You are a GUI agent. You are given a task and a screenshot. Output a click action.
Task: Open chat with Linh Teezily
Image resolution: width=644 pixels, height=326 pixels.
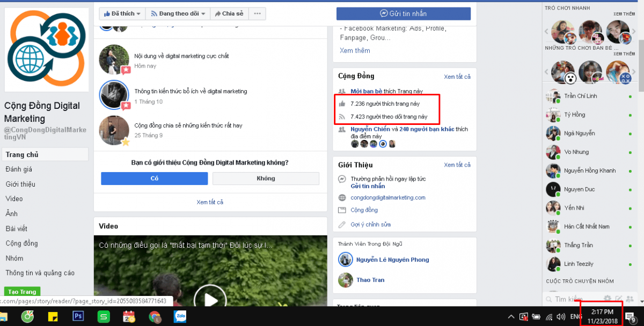pos(589,264)
